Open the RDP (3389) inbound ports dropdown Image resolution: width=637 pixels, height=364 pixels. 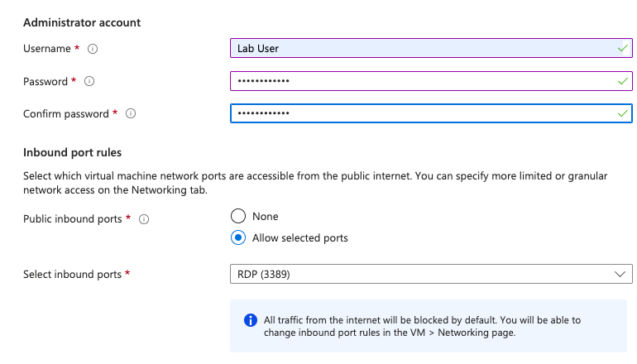point(430,274)
